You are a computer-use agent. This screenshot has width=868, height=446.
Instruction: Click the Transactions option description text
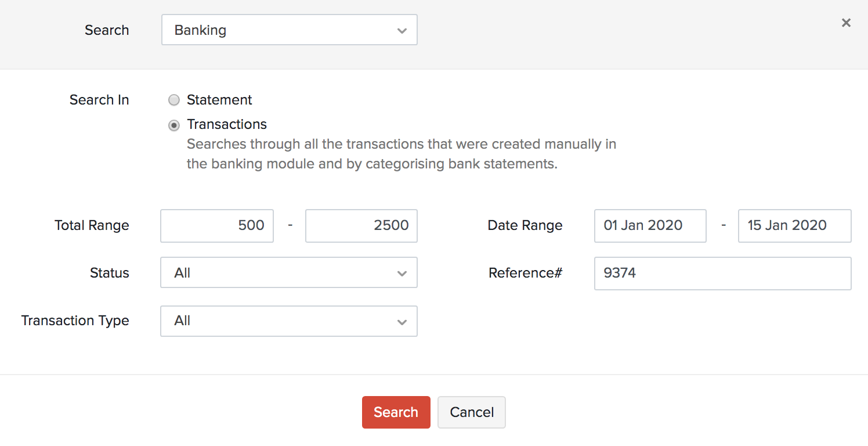click(401, 154)
